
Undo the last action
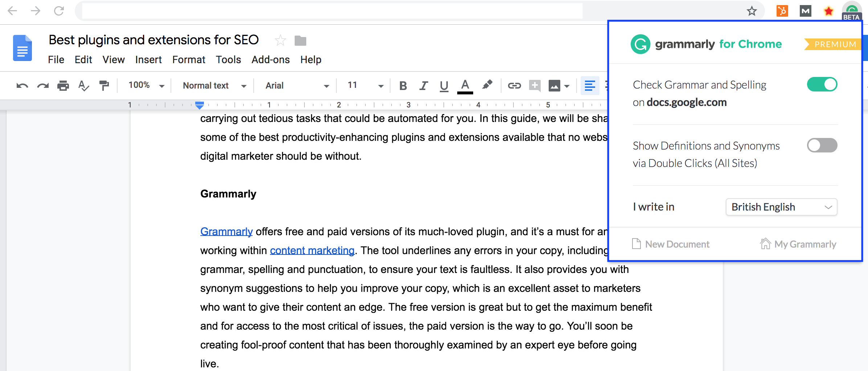tap(22, 86)
